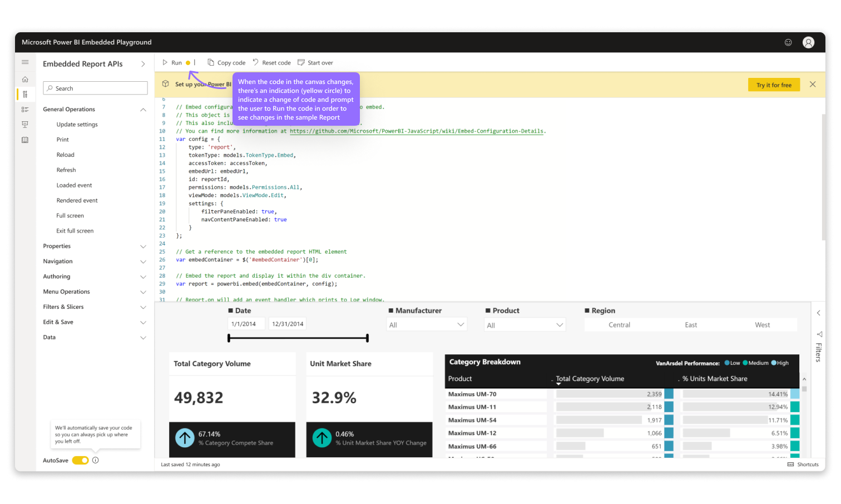Click the % Units Market Share column header
Viewport: 841px width, 504px height.
click(715, 379)
